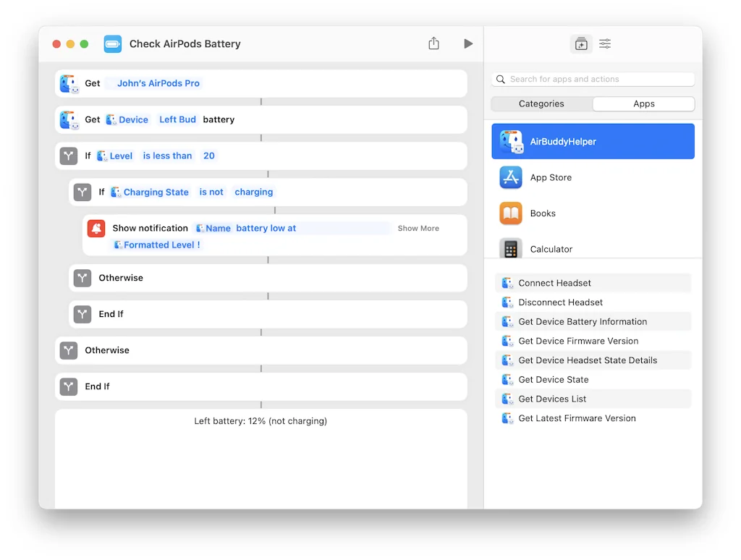
Task: Open the shortcut details settings icon
Action: point(605,44)
